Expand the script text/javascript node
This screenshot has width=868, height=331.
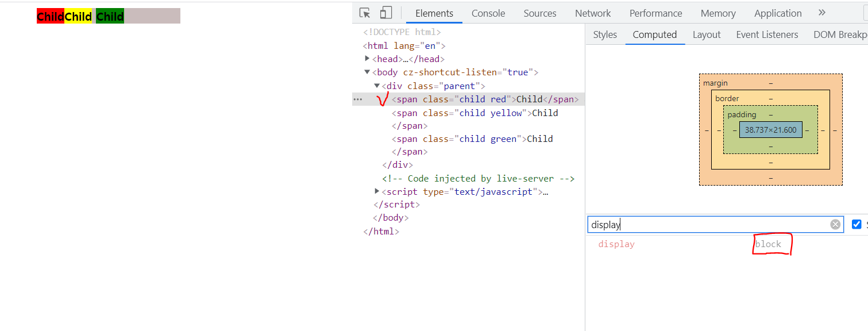click(x=377, y=191)
